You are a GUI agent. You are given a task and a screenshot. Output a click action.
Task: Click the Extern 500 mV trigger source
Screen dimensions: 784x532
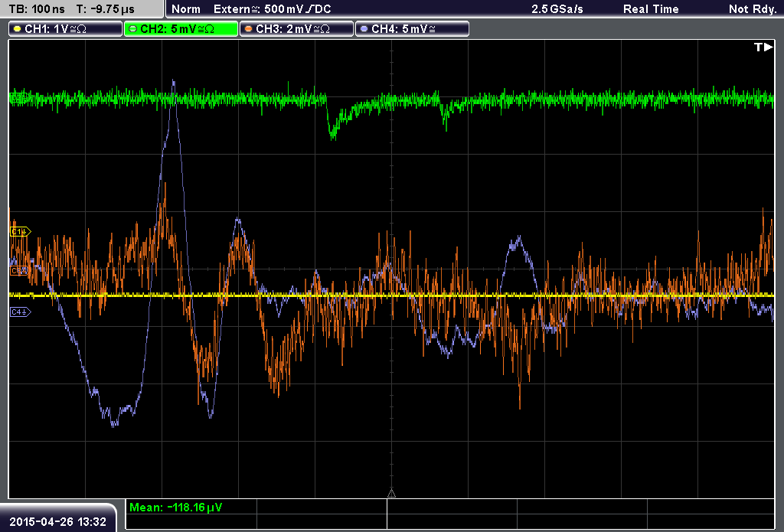pyautogui.click(x=272, y=9)
